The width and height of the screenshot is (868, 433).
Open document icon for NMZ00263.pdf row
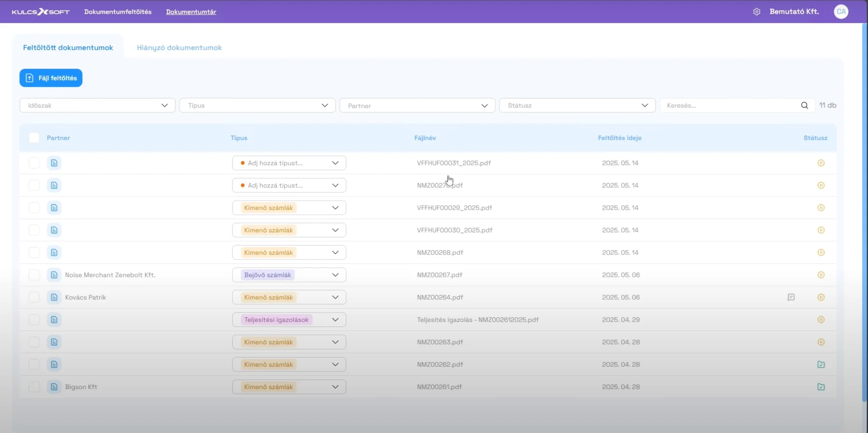[54, 342]
